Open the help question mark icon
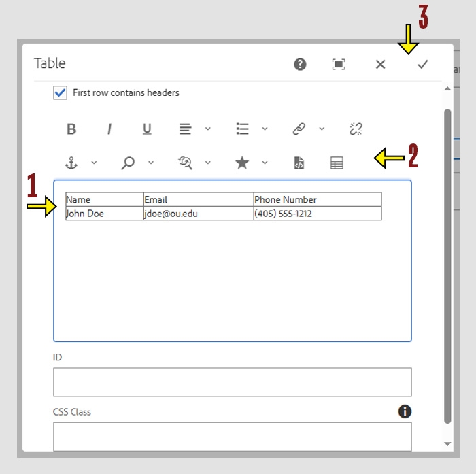This screenshot has height=474, width=476. 300,65
